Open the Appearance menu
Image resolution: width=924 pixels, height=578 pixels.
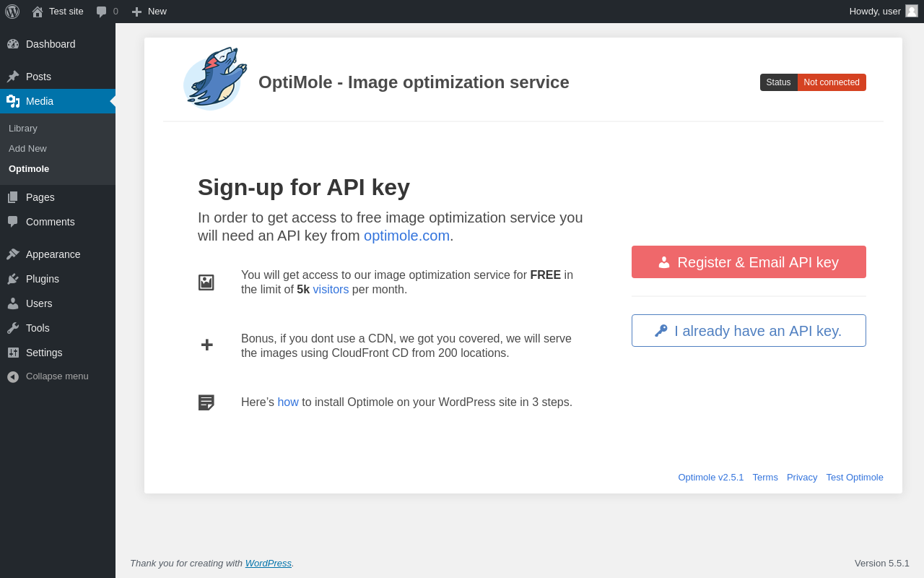[53, 254]
